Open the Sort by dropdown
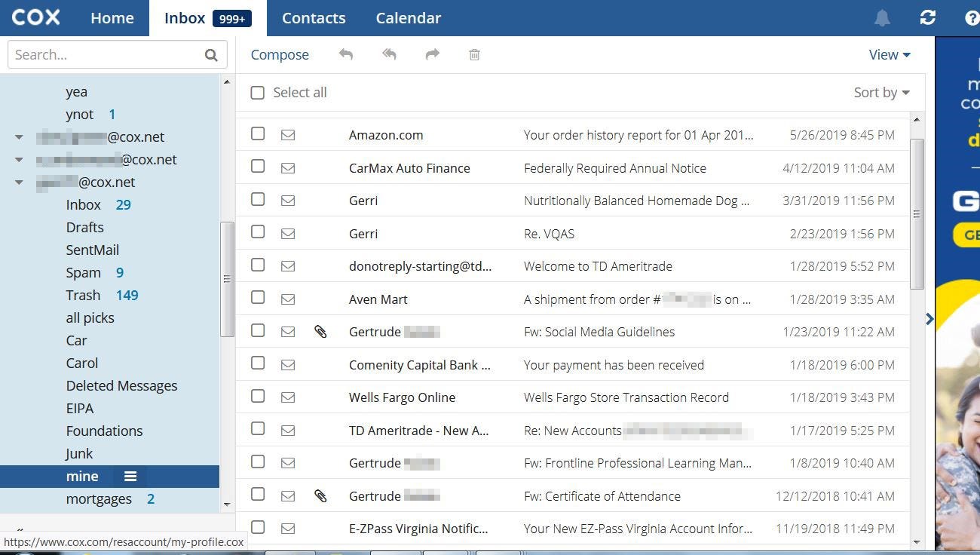 pos(881,92)
